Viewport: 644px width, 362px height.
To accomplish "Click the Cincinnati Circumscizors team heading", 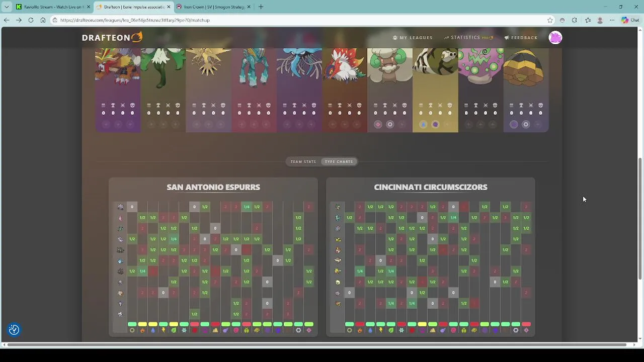I will (431, 187).
